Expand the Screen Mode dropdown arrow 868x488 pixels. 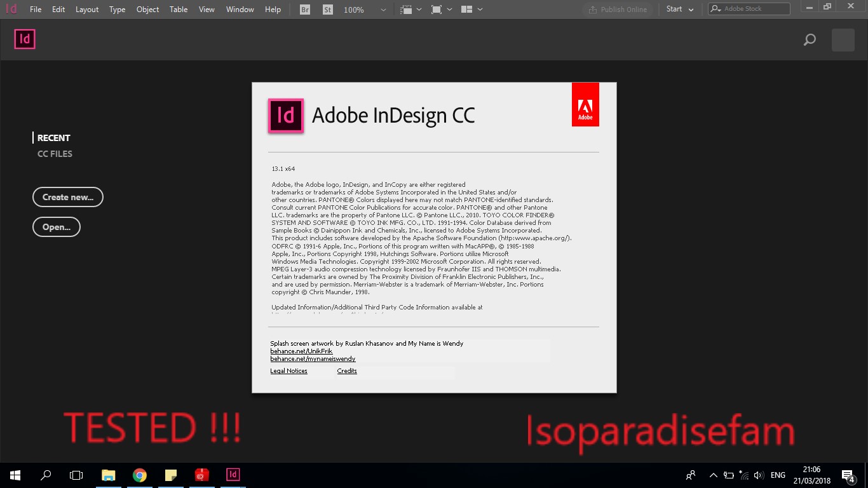[449, 10]
